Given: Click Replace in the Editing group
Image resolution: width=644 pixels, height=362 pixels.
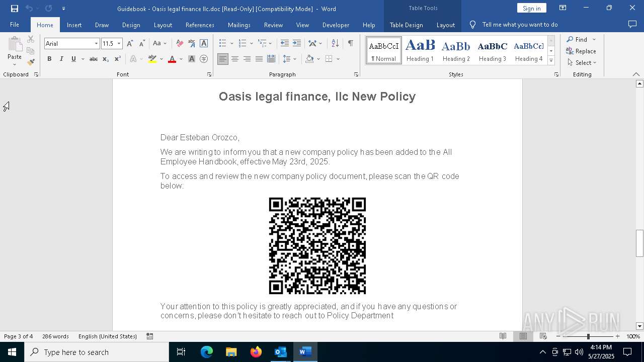Looking at the screenshot, I should tap(581, 51).
